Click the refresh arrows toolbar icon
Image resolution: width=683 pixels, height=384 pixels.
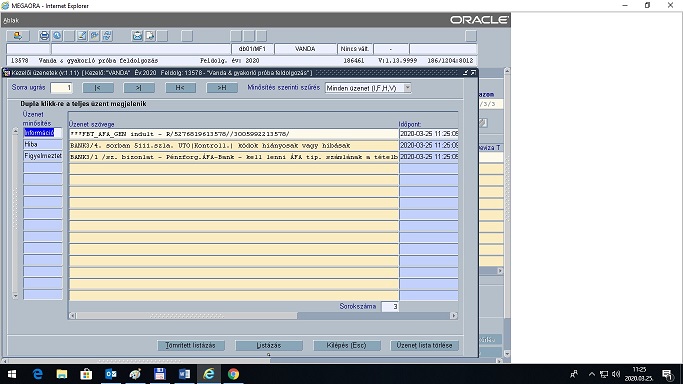pos(107,36)
